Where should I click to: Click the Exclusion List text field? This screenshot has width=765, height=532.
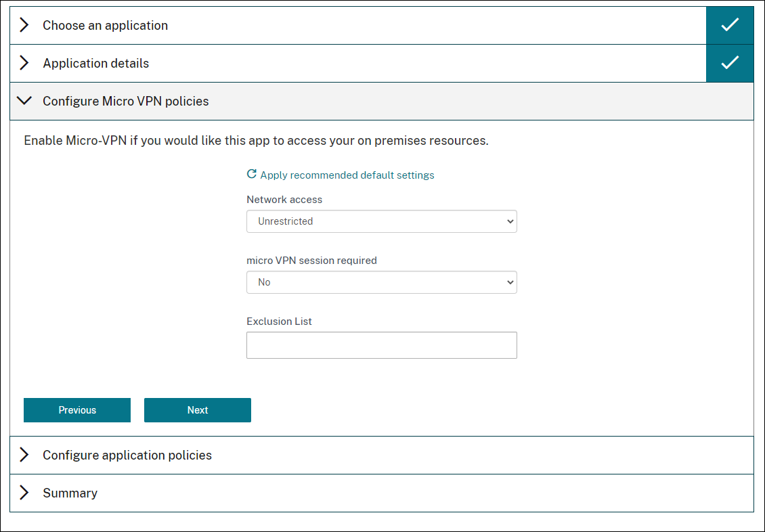381,345
